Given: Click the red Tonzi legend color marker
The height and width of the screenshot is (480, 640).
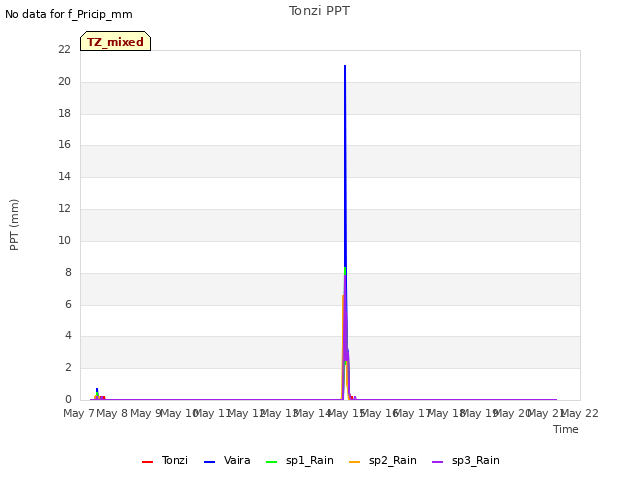Looking at the screenshot, I should tap(147, 462).
